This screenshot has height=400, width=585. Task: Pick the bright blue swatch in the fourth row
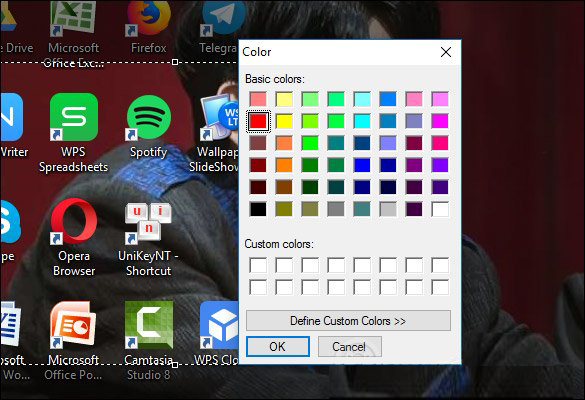362,165
